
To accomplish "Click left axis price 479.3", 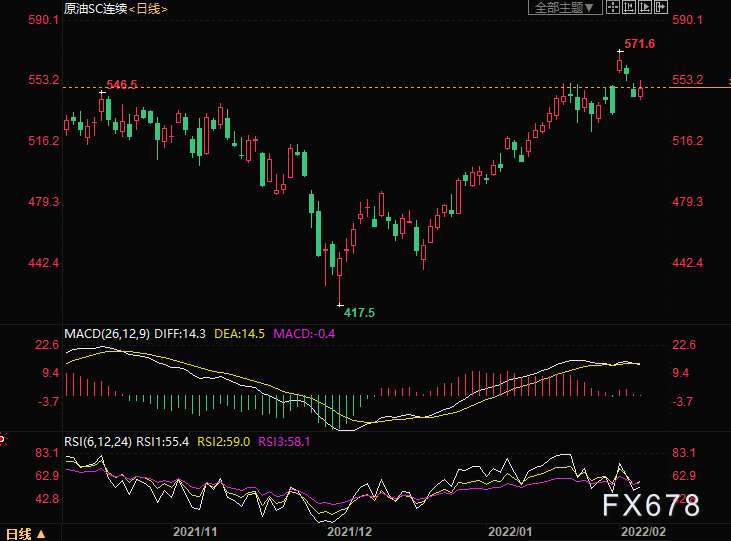I will pos(43,202).
